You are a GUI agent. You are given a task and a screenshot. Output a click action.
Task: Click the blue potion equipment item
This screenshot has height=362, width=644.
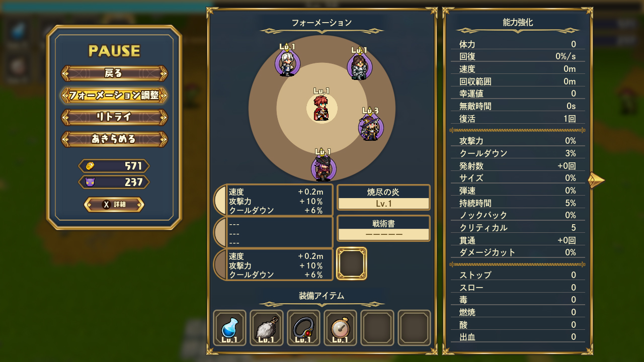(x=229, y=328)
